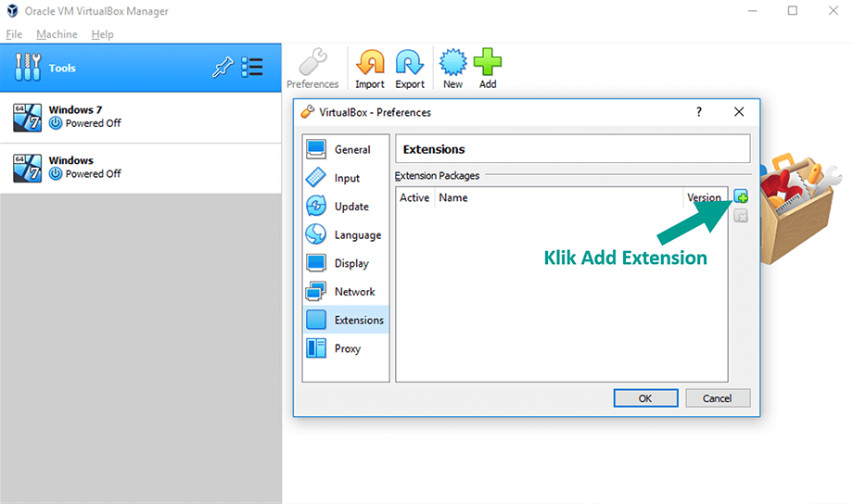
Task: Open Preferences from the main toolbar
Action: click(x=312, y=69)
